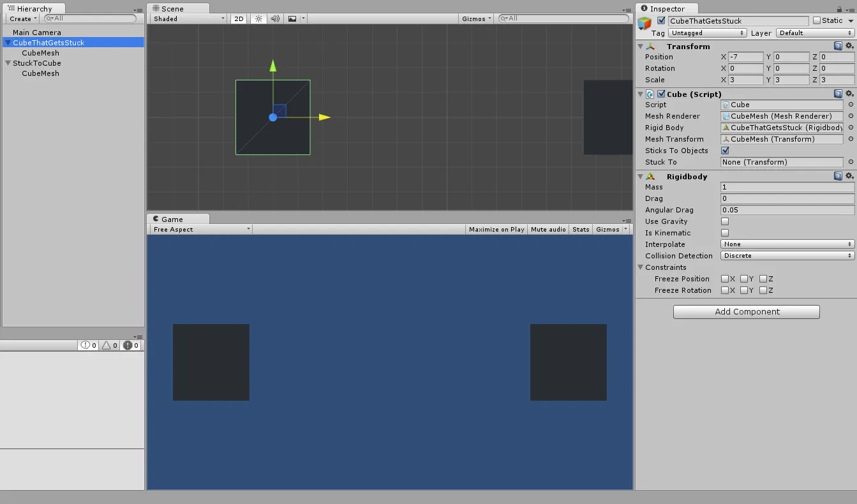Open object picker for Mesh Renderer field
The width and height of the screenshot is (857, 504).
[x=851, y=116]
